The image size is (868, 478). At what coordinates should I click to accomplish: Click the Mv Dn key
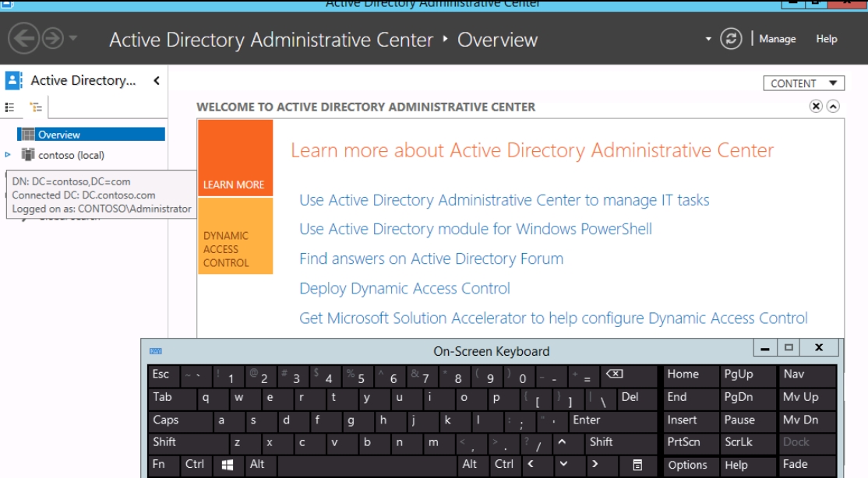click(x=807, y=420)
